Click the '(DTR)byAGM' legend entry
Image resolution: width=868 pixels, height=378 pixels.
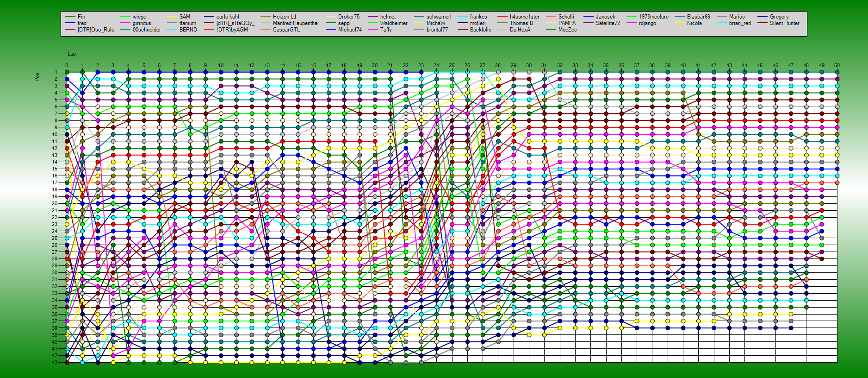pyautogui.click(x=226, y=30)
